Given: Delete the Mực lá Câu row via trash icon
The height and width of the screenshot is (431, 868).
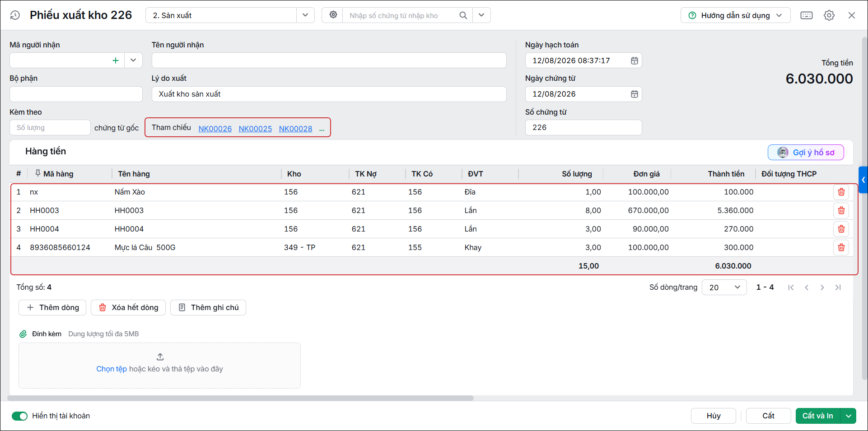Looking at the screenshot, I should [841, 248].
